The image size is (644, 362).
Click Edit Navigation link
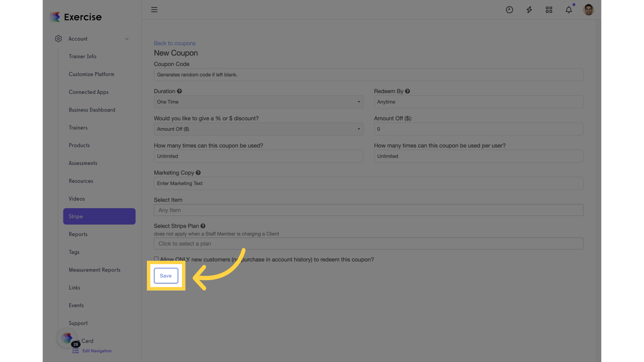point(97,351)
